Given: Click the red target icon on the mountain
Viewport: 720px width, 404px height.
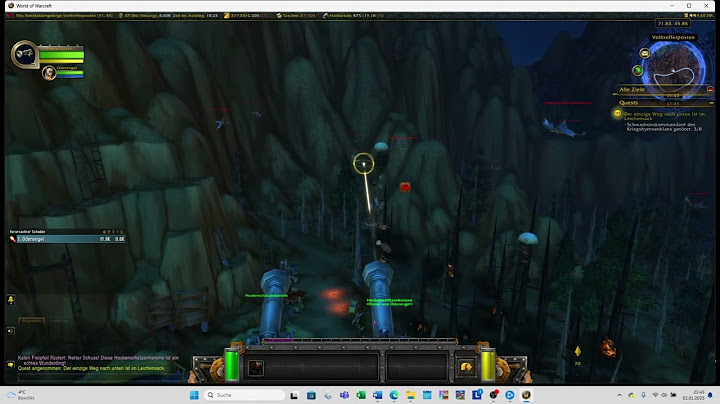Looking at the screenshot, I should [405, 187].
